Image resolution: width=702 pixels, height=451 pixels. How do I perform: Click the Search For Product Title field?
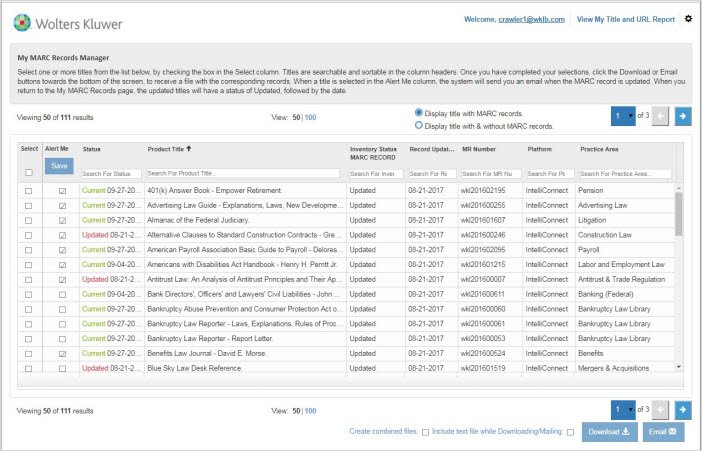(242, 173)
